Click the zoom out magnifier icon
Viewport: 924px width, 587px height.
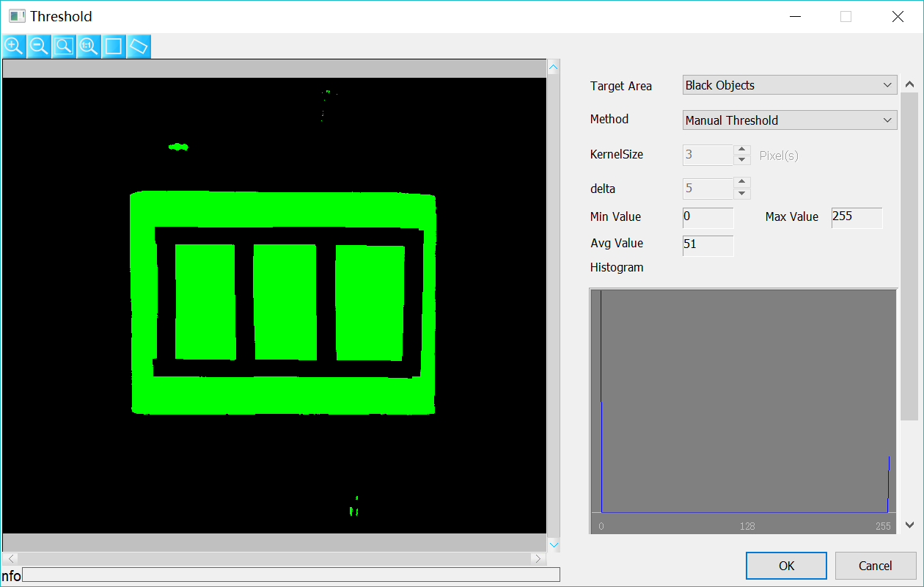[x=39, y=46]
